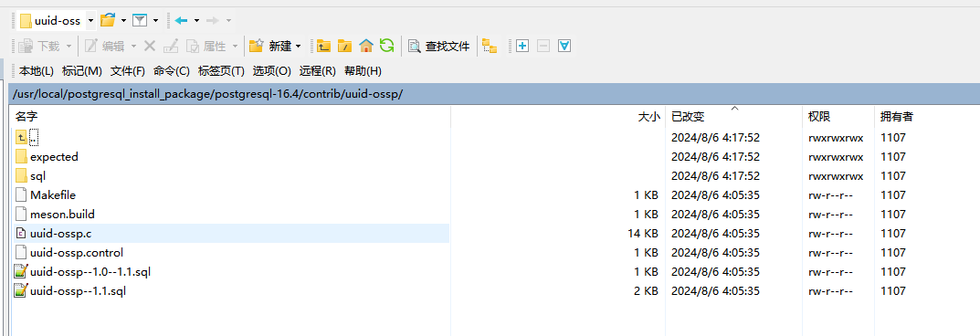
Task: Go back with the blue left arrow
Action: point(181,21)
